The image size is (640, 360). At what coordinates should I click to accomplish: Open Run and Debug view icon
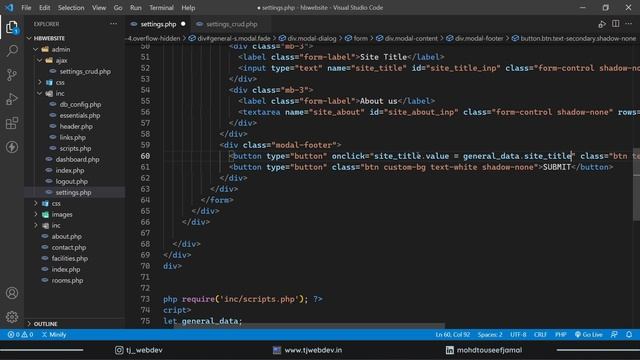click(x=12, y=99)
